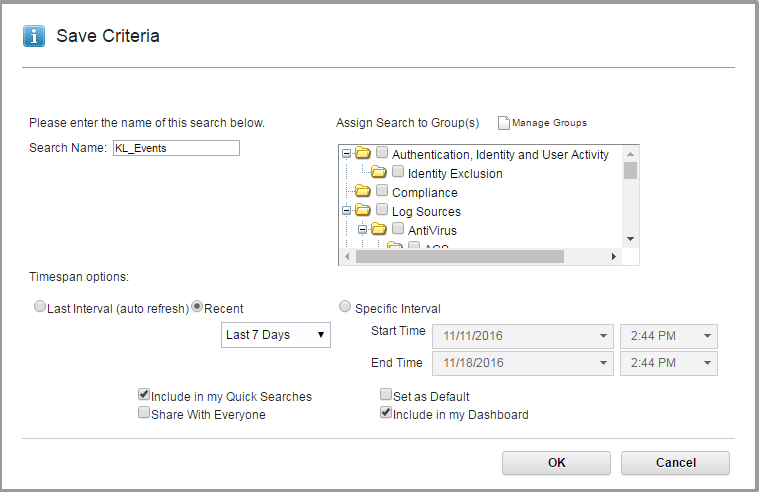Enable Share With Everyone checkbox
Screen dimensions: 759x492
(x=144, y=413)
